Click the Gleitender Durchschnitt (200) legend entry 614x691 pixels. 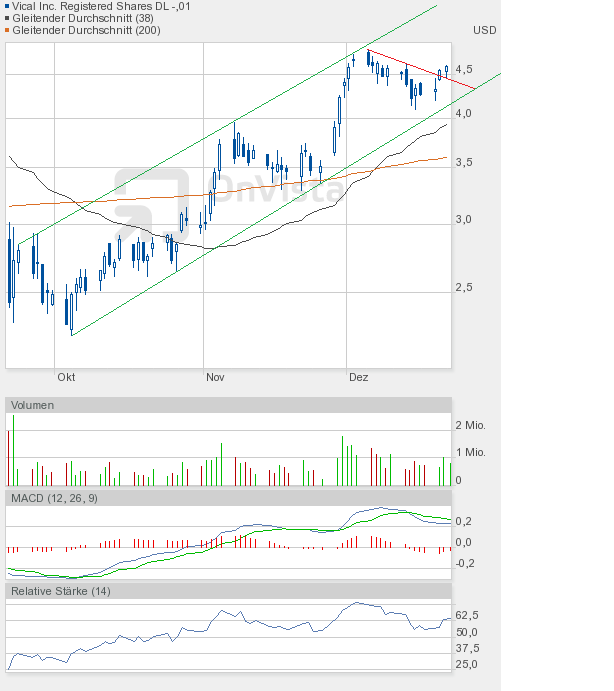point(86,30)
